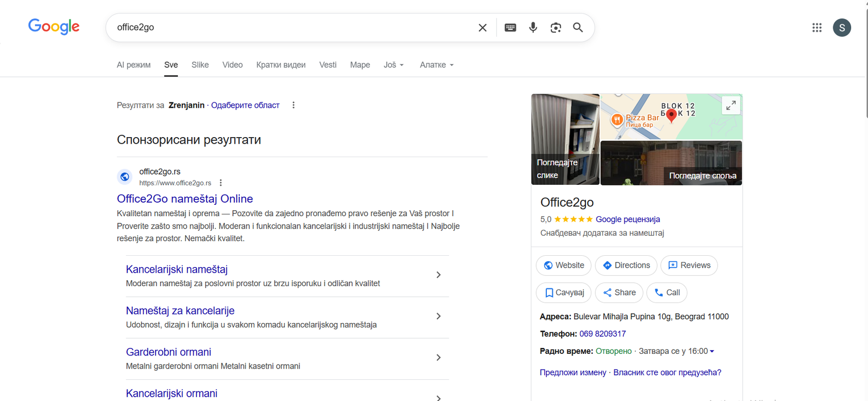This screenshot has height=401, width=868.
Task: Expand opening hours next to 16:00
Action: click(712, 351)
